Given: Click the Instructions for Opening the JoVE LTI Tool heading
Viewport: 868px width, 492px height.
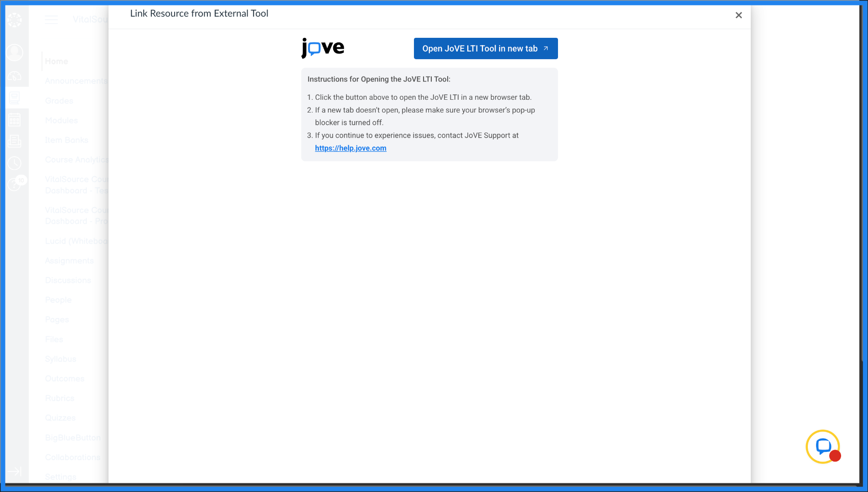Looking at the screenshot, I should point(379,79).
